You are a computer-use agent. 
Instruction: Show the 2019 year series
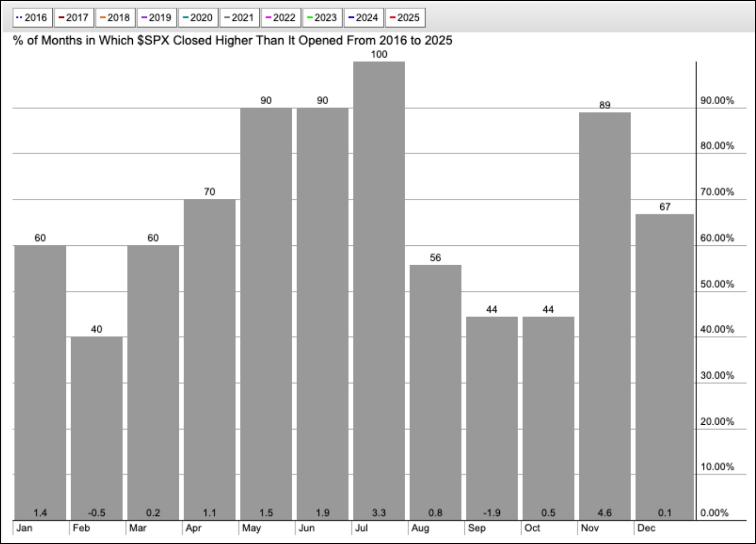pos(156,18)
